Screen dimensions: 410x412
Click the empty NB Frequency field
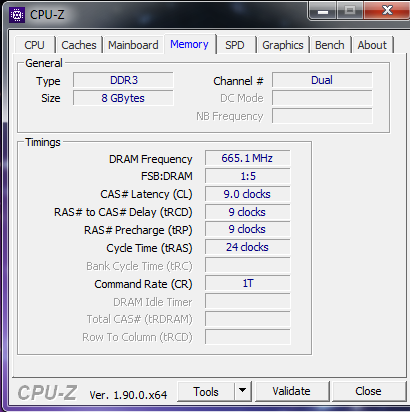pos(322,116)
